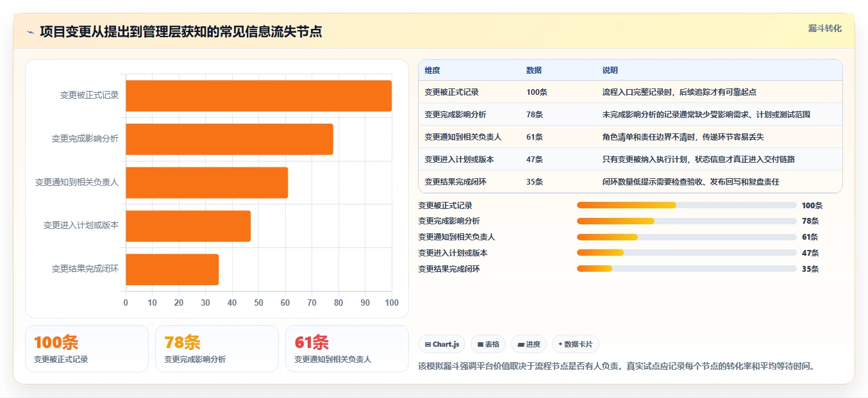Screen dimensions: 868x398
Task: Select the Chart.js chip
Action: coord(442,344)
